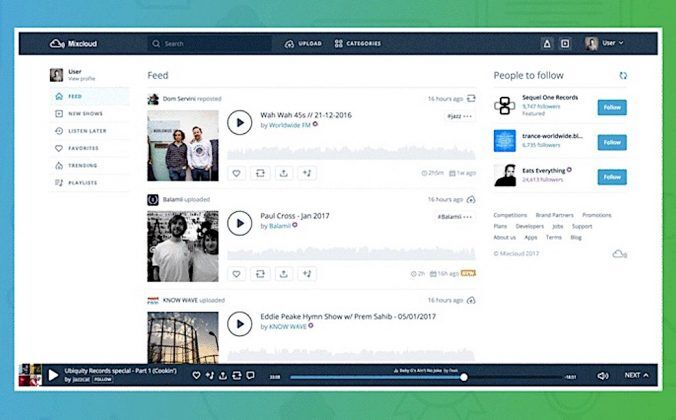Open Wah Wah 45s cover thumbnail
The image size is (676, 420).
point(183,145)
